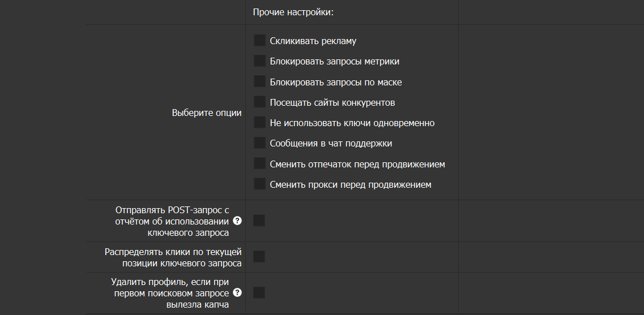Check the Сообщения в чат поддержки box
Image resolution: width=644 pixels, height=315 pixels.
(259, 143)
